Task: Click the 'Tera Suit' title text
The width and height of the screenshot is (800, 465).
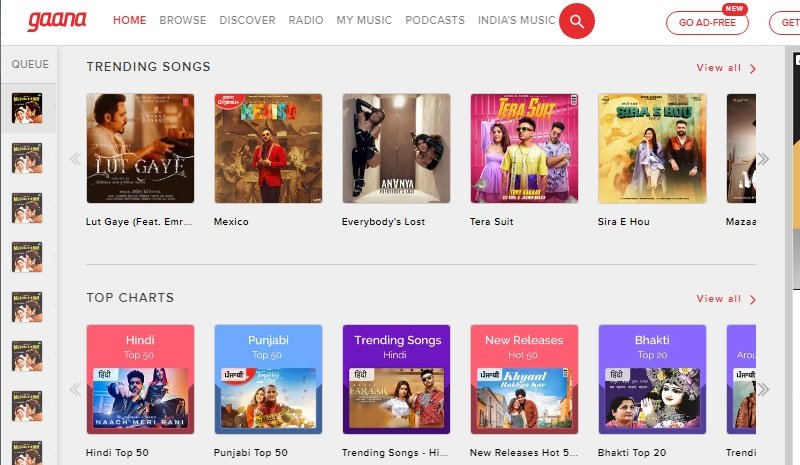Action: (491, 222)
